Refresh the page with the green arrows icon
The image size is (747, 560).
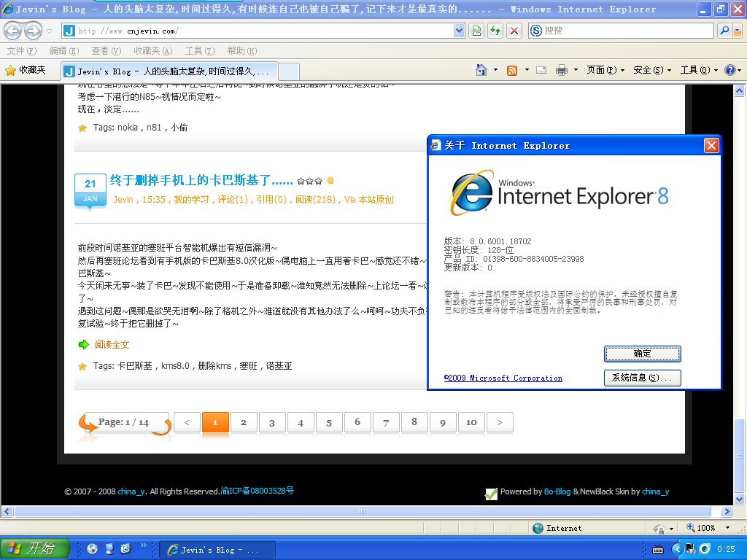click(495, 31)
